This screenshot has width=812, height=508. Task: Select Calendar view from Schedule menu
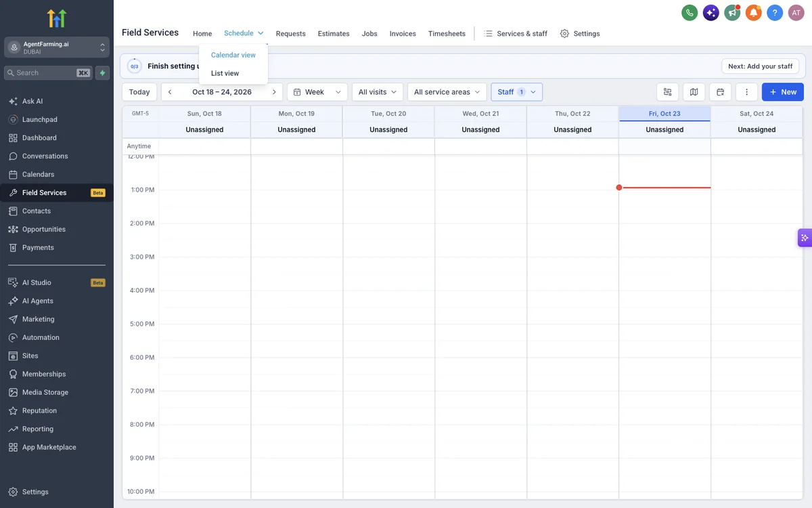point(233,55)
